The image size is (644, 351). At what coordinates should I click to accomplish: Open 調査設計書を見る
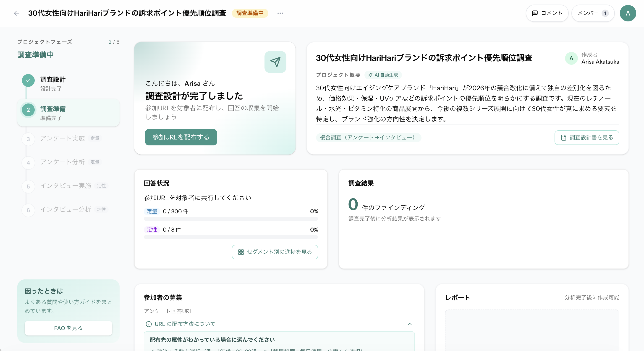(587, 138)
